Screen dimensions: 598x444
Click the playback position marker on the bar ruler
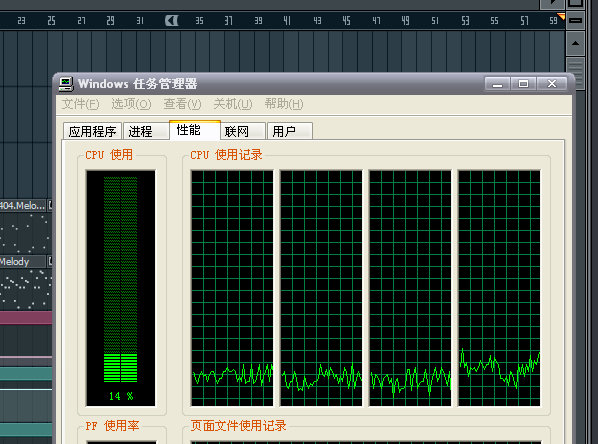point(172,21)
